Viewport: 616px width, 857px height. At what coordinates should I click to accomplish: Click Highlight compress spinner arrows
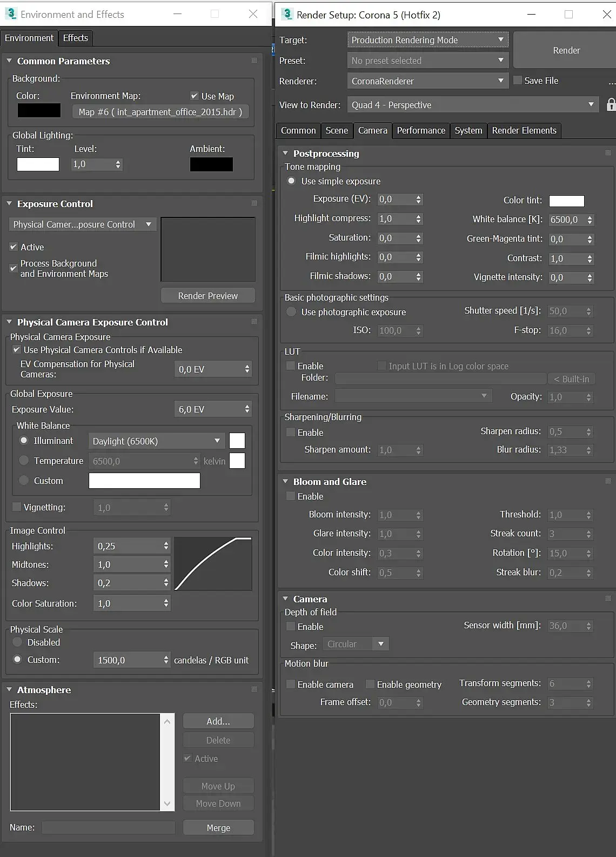click(x=418, y=219)
